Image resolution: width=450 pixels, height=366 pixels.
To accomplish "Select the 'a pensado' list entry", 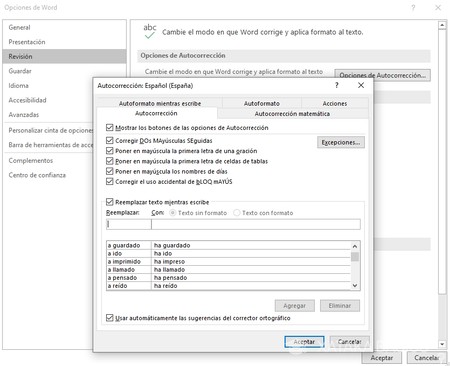I will coord(228,278).
